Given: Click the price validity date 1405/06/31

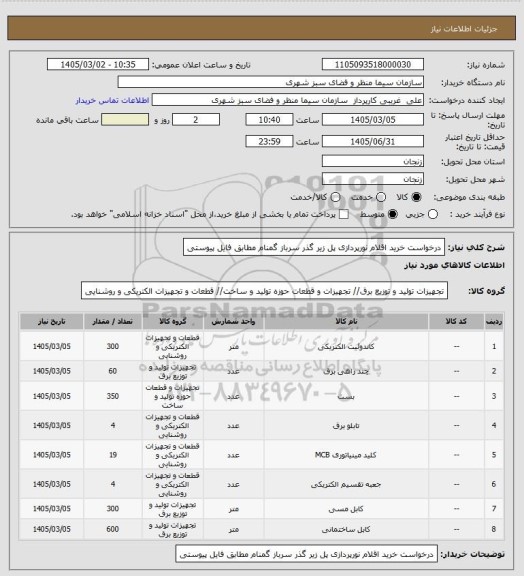Looking at the screenshot, I should coord(373,141).
